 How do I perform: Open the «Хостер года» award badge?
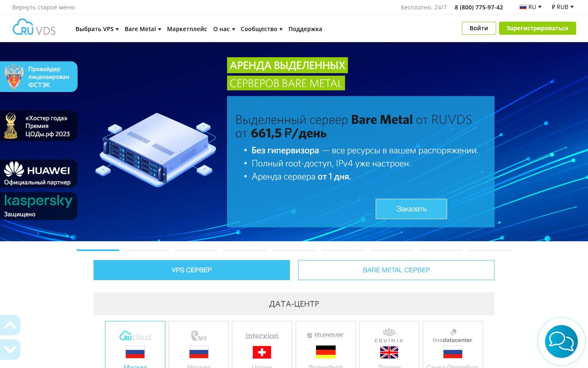(39, 126)
